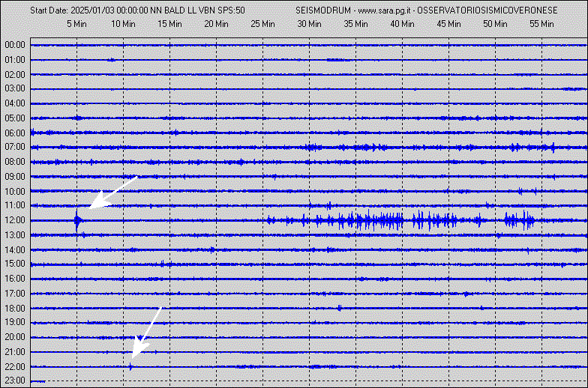Click the 11:00 hour label
This screenshot has width=588, height=388.
click(15, 205)
